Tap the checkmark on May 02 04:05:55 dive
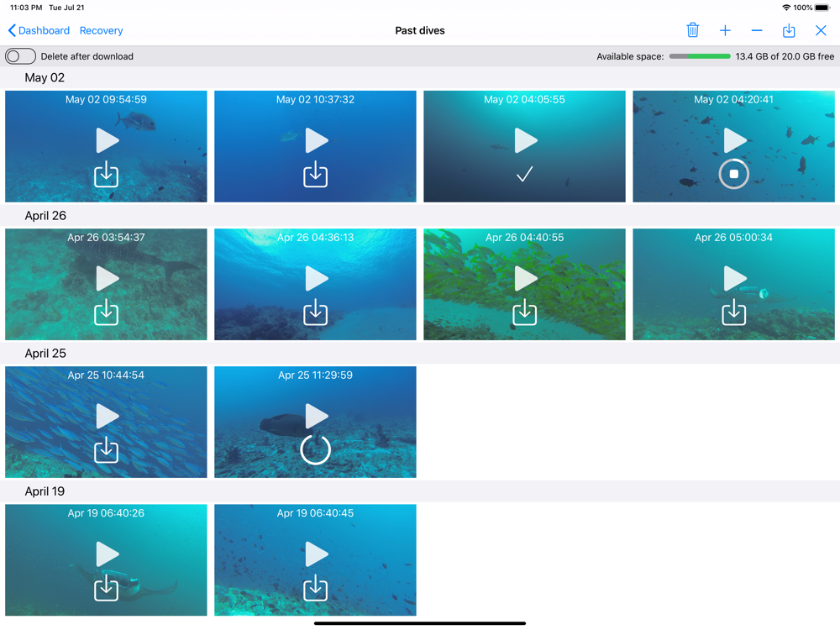840x630 pixels. 524,174
